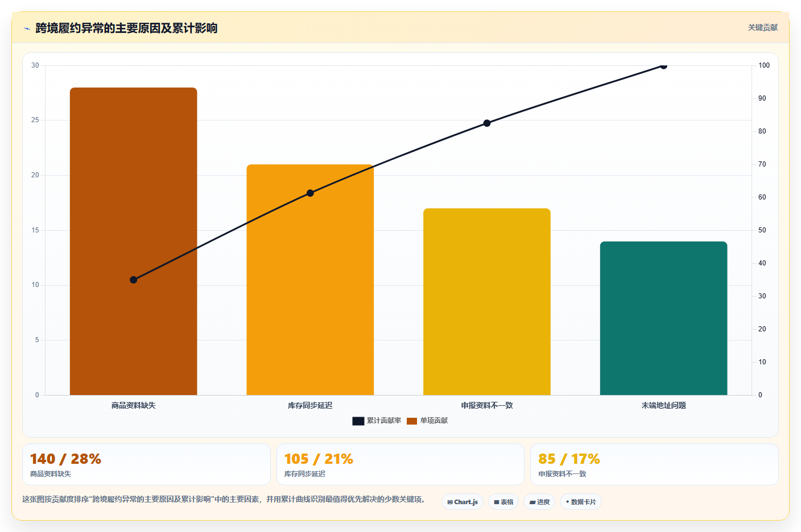
Task: Select the teal 末端地址问题 bar
Action: (663, 318)
